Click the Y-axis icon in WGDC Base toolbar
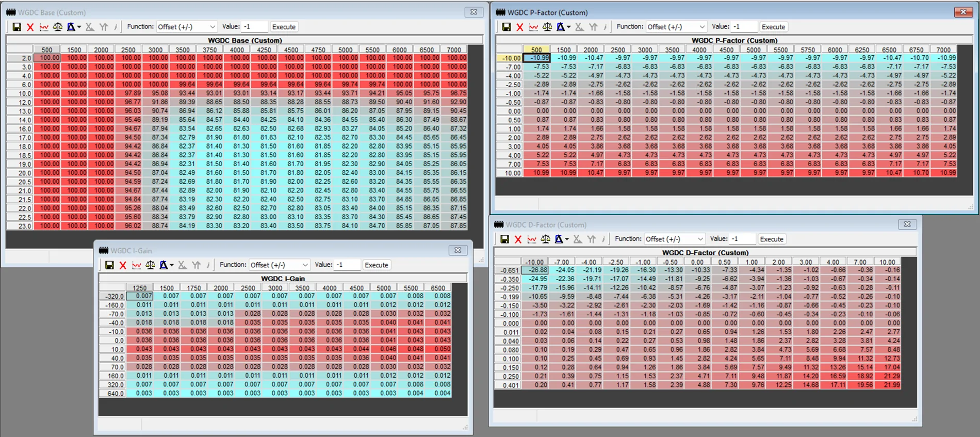Image resolution: width=980 pixels, height=437 pixels. click(x=104, y=27)
